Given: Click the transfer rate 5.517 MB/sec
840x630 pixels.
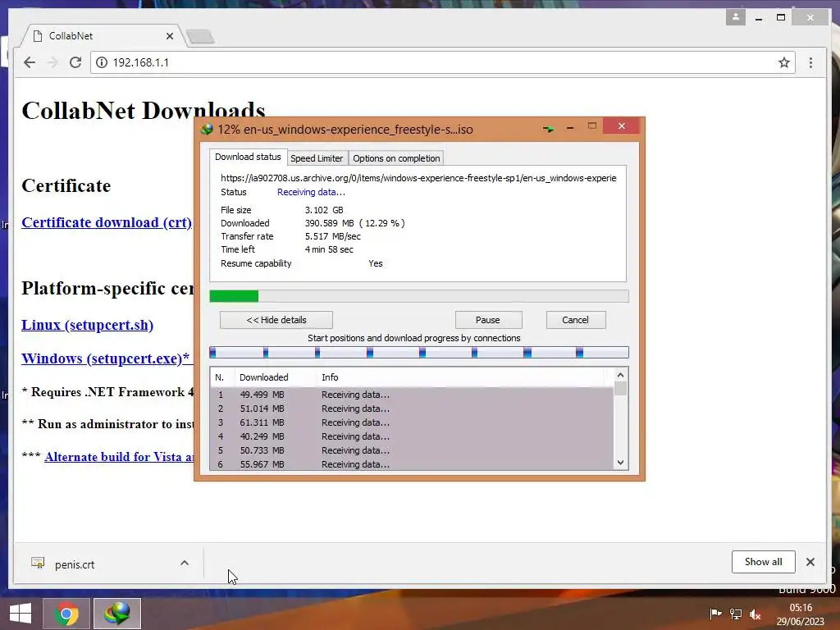Looking at the screenshot, I should point(333,236).
